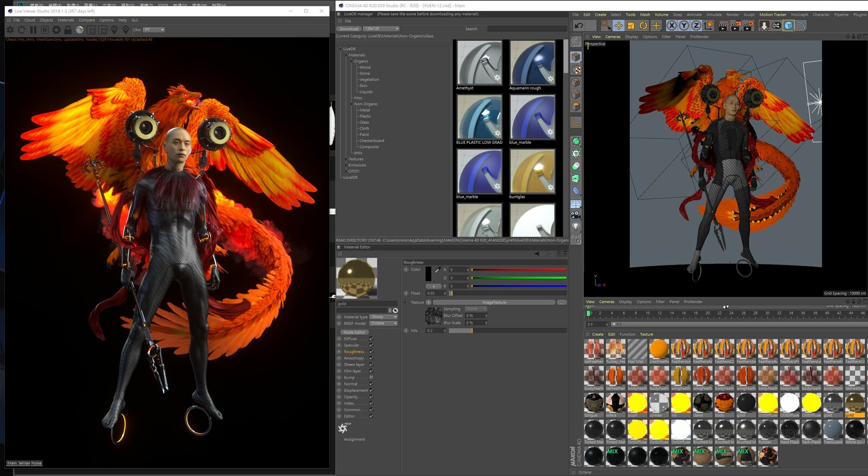Toggle the lock resolution icon in Live Viewer
This screenshot has width=868, height=476.
pos(68,30)
